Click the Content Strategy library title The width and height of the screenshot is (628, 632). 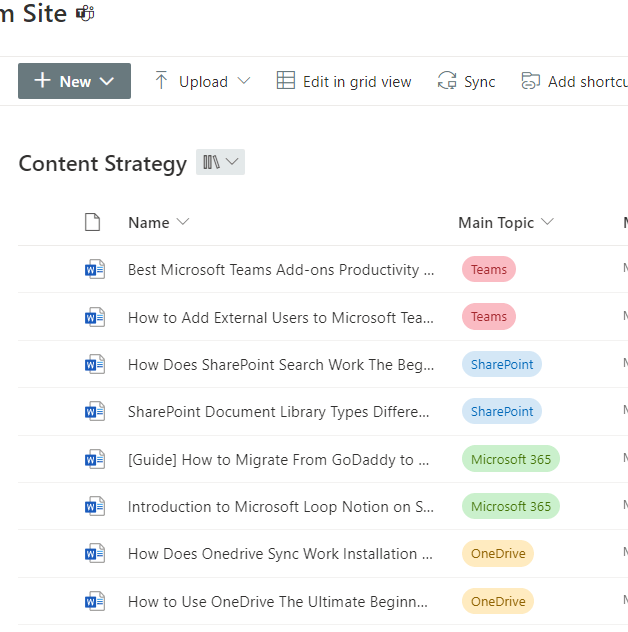pos(103,164)
